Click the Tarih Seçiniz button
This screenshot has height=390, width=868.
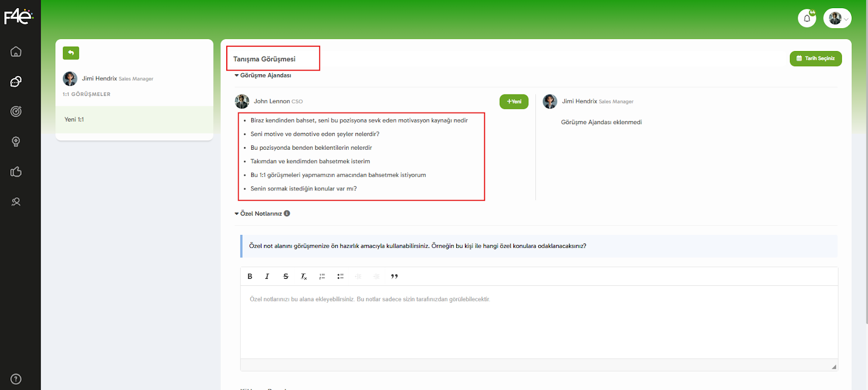pyautogui.click(x=815, y=59)
